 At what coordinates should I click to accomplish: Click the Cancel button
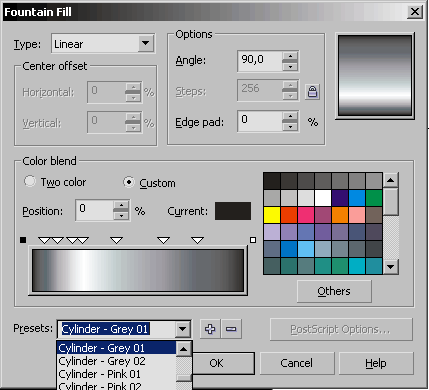pyautogui.click(x=297, y=363)
